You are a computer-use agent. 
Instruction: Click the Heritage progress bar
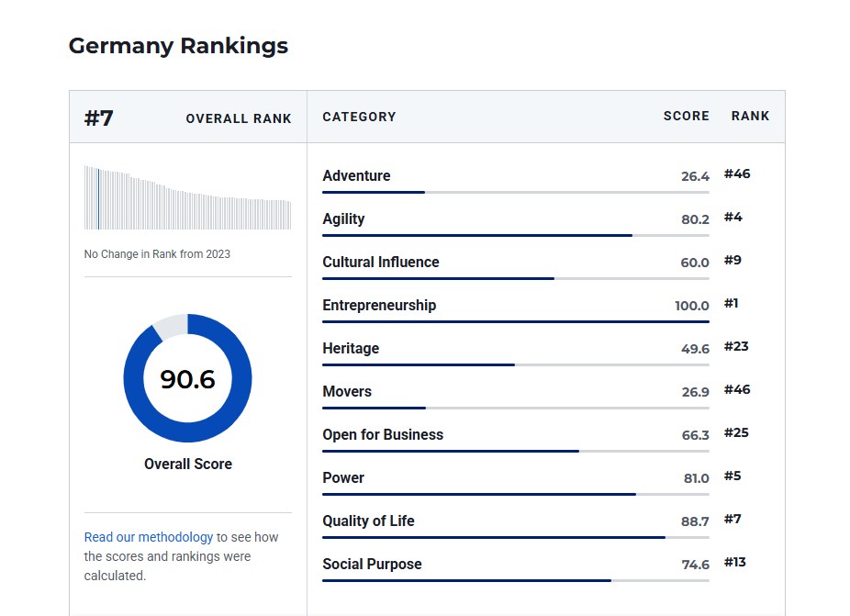pos(515,364)
